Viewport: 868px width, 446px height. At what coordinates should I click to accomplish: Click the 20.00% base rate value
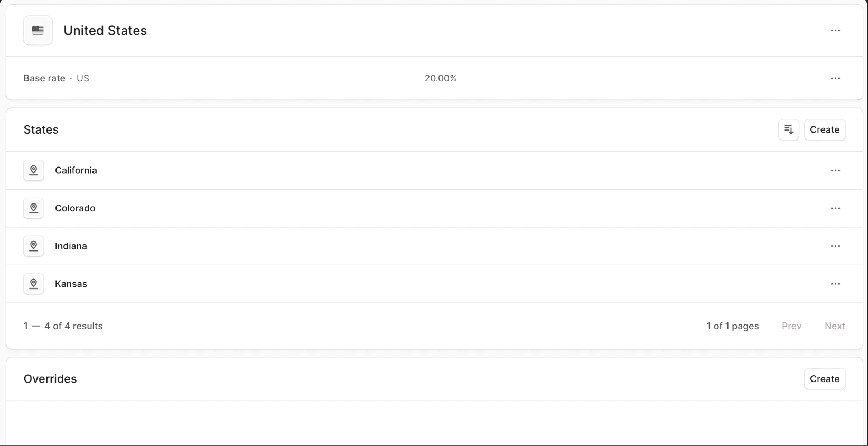(x=441, y=78)
